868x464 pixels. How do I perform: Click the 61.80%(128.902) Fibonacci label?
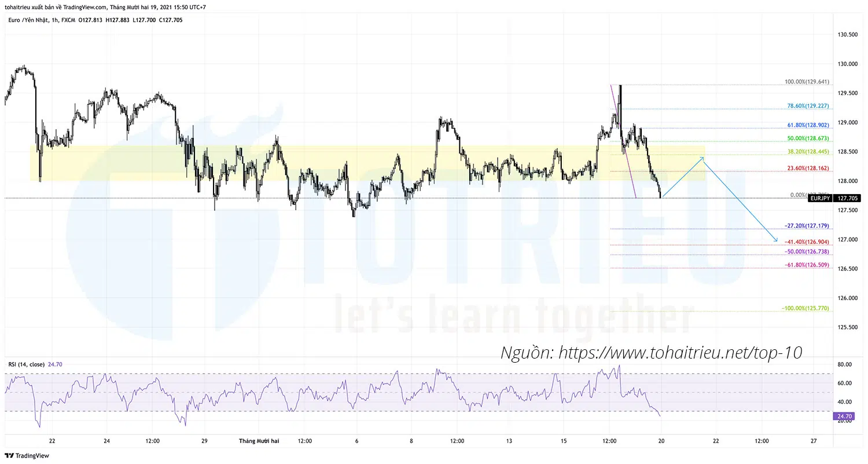pos(808,125)
